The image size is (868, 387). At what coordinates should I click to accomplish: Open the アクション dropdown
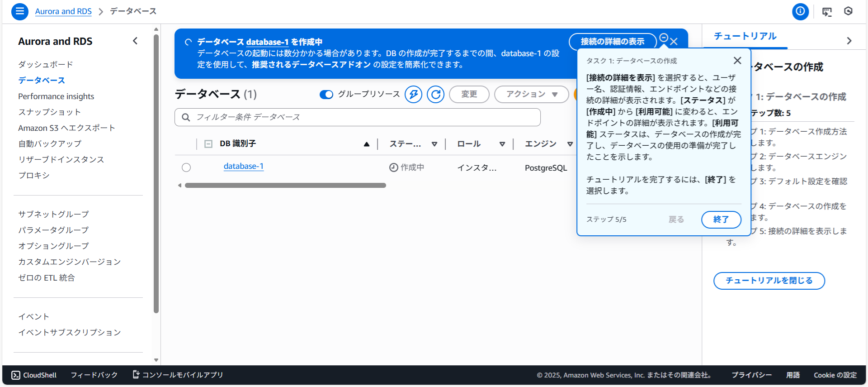pos(531,94)
